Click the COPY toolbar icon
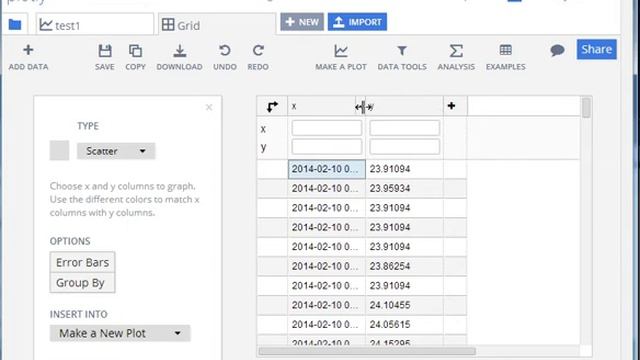640x360 pixels. [x=135, y=58]
